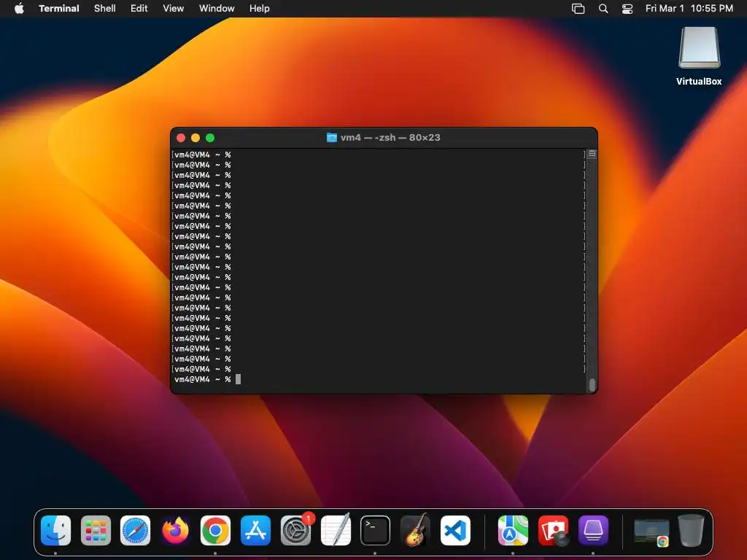Open Control Center in the menu bar
This screenshot has width=747, height=560.
(627, 9)
